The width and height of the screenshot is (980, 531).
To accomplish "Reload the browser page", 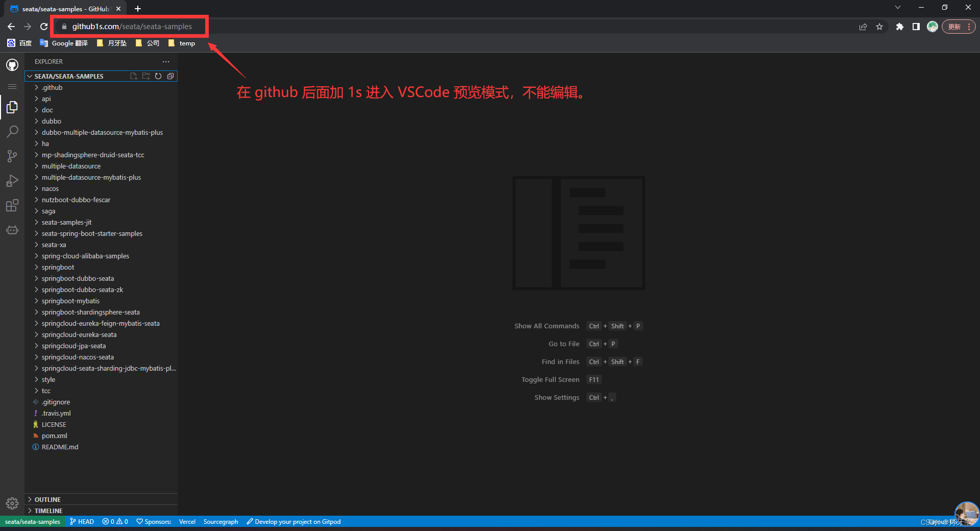I will point(44,27).
